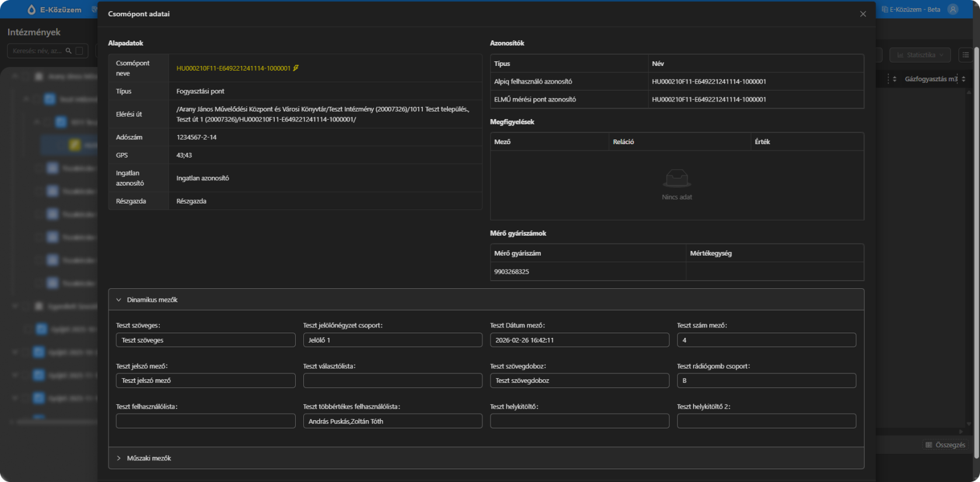
Task: Click the HU000210F11 node name link
Action: tap(233, 68)
